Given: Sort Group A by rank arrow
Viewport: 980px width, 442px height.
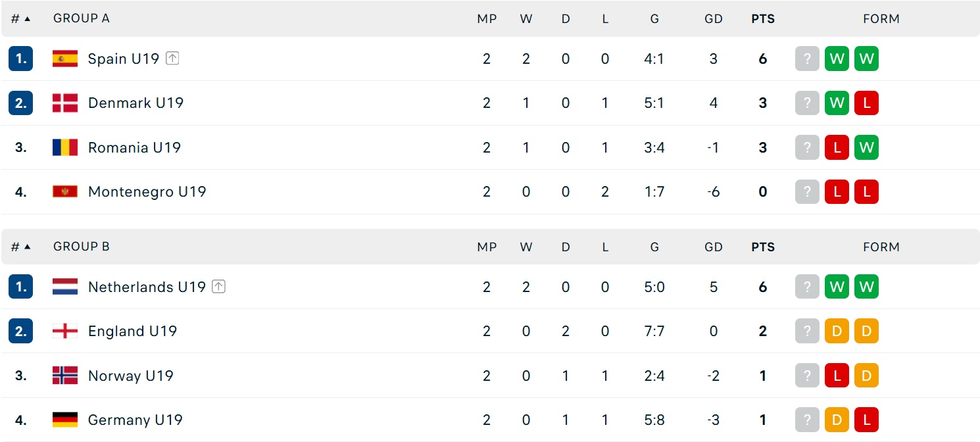Looking at the screenshot, I should pos(28,19).
